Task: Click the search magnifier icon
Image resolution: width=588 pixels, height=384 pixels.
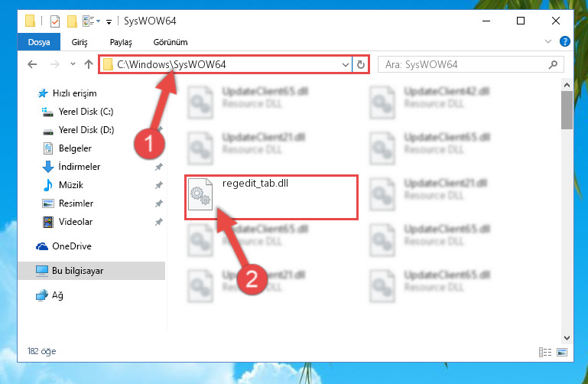Action: point(553,64)
